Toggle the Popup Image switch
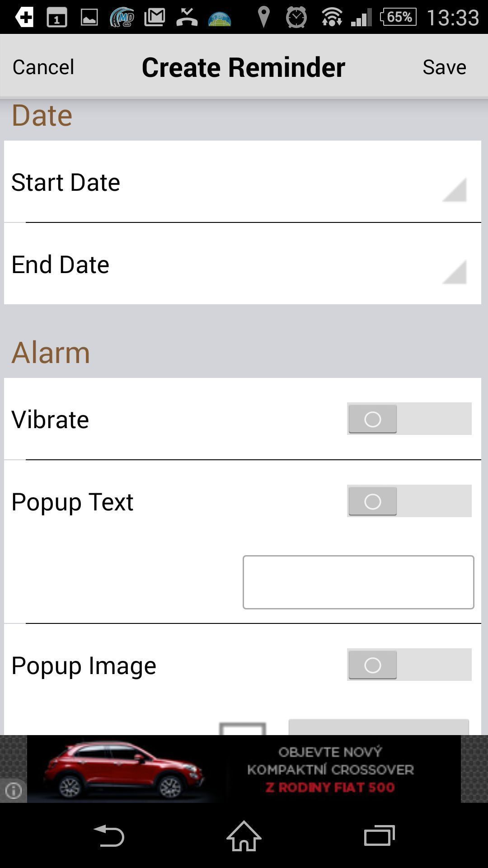The image size is (488, 868). 409,665
